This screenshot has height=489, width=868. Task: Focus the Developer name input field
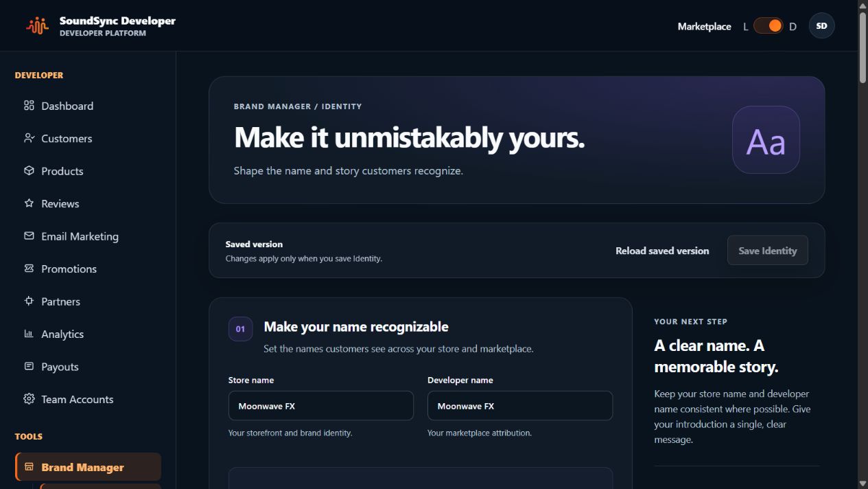(519, 406)
